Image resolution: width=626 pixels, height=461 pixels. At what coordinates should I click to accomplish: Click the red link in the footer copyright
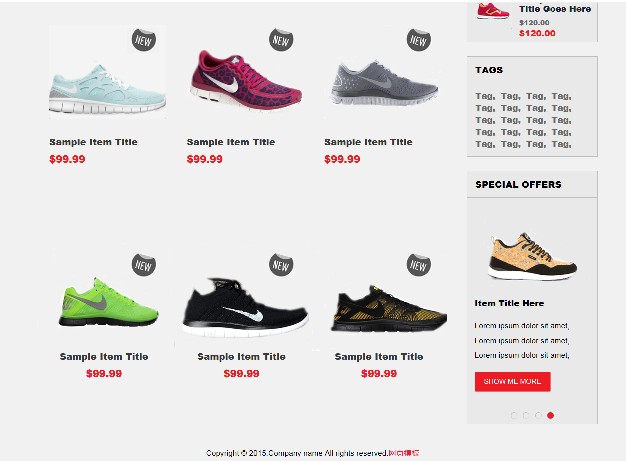(x=404, y=453)
